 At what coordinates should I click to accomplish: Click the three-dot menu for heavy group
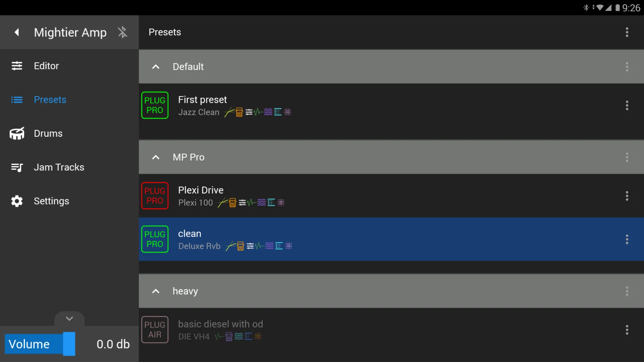click(x=627, y=291)
